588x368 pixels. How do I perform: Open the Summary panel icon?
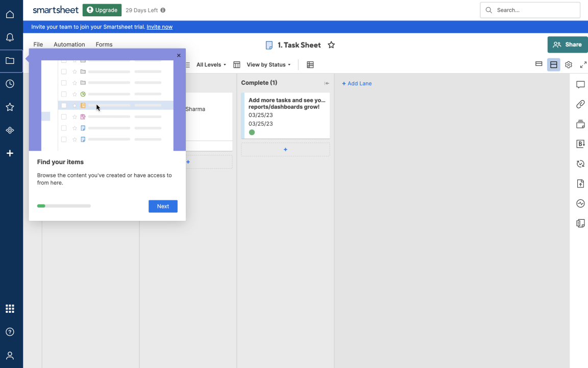click(580, 223)
